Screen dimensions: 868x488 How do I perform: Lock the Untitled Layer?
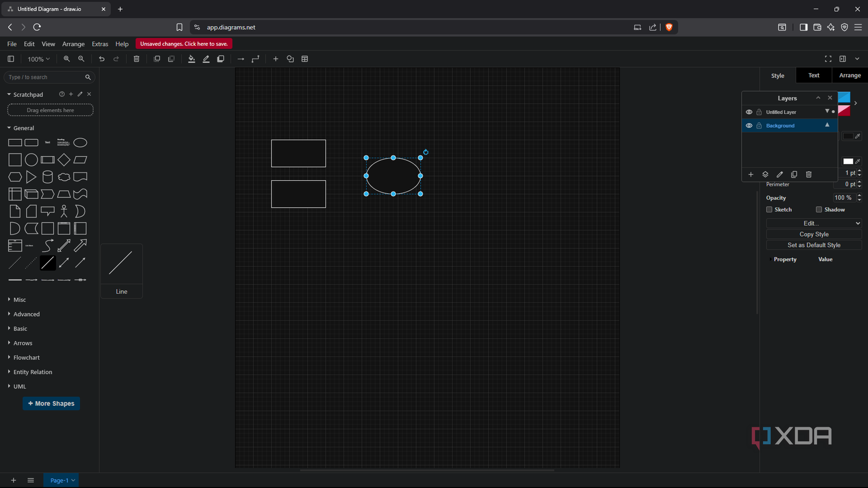[x=759, y=112]
